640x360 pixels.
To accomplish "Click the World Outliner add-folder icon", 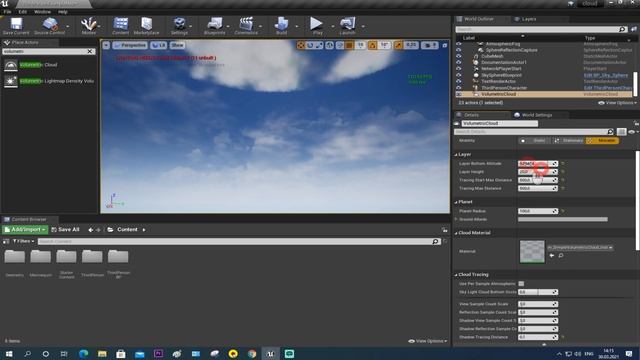I will pyautogui.click(x=634, y=29).
